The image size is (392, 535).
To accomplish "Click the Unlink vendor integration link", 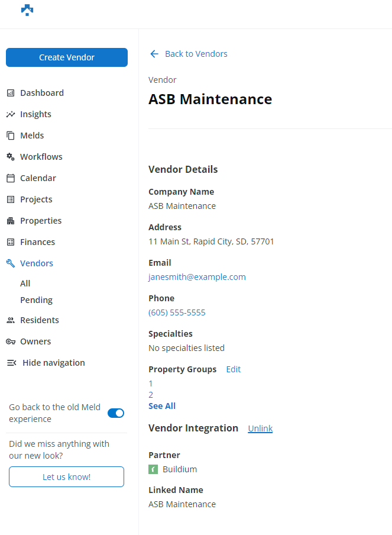I will tap(260, 428).
